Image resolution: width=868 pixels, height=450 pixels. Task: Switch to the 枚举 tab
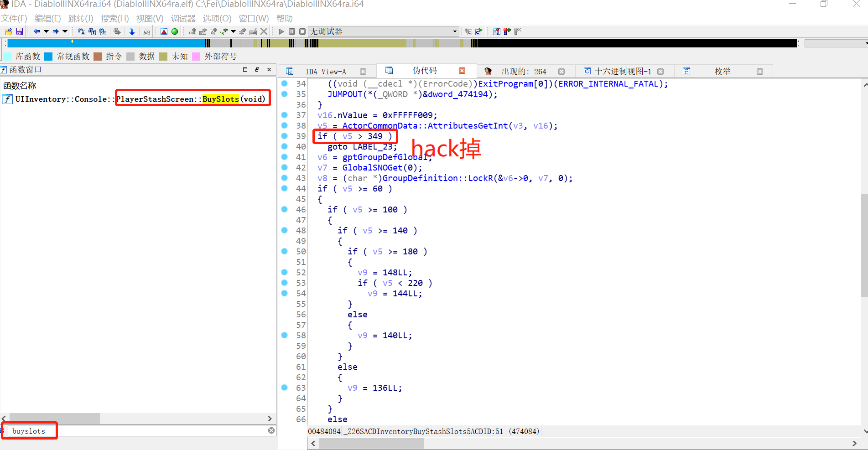coord(722,72)
